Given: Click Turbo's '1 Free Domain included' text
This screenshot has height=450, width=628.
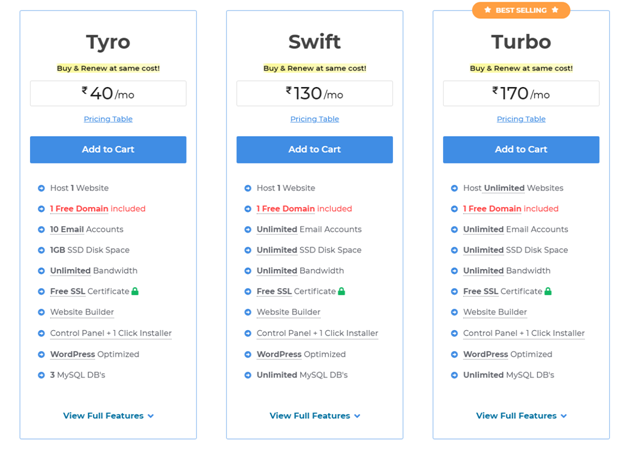Looking at the screenshot, I should click(511, 209).
